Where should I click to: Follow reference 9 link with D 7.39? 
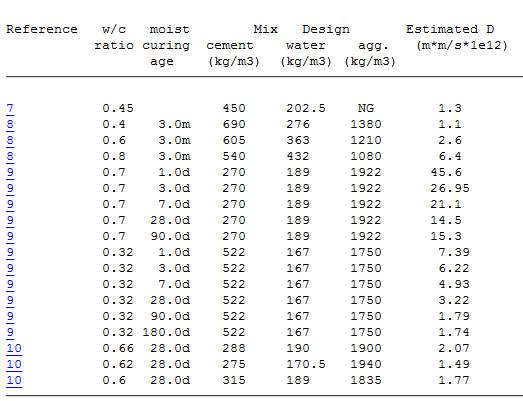coord(10,253)
